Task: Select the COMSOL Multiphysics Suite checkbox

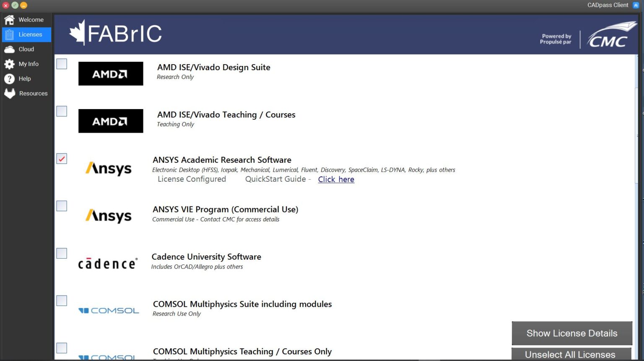Action: click(61, 301)
